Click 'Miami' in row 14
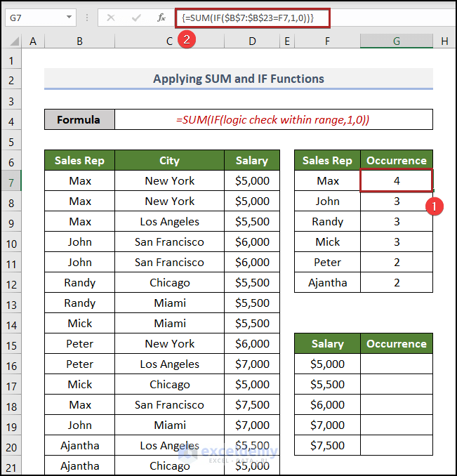This screenshot has width=457, height=476. point(169,324)
